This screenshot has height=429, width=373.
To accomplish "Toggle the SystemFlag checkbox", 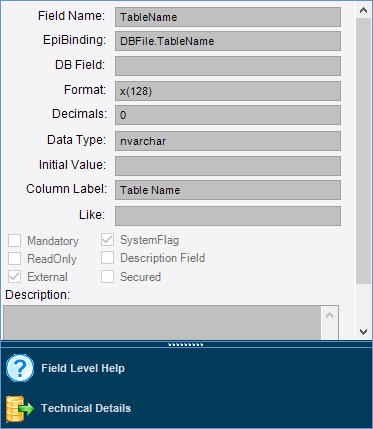I will tap(107, 240).
